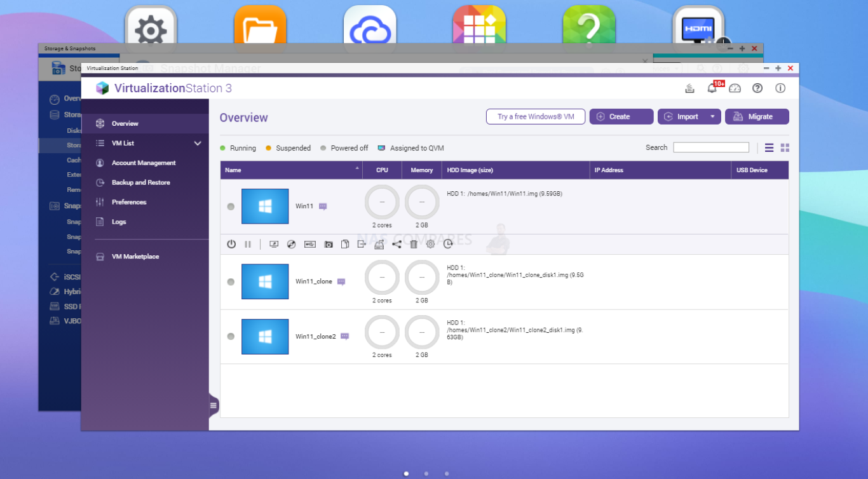Click the pause icon in the Win11 action bar
The image size is (868, 479).
tap(248, 244)
